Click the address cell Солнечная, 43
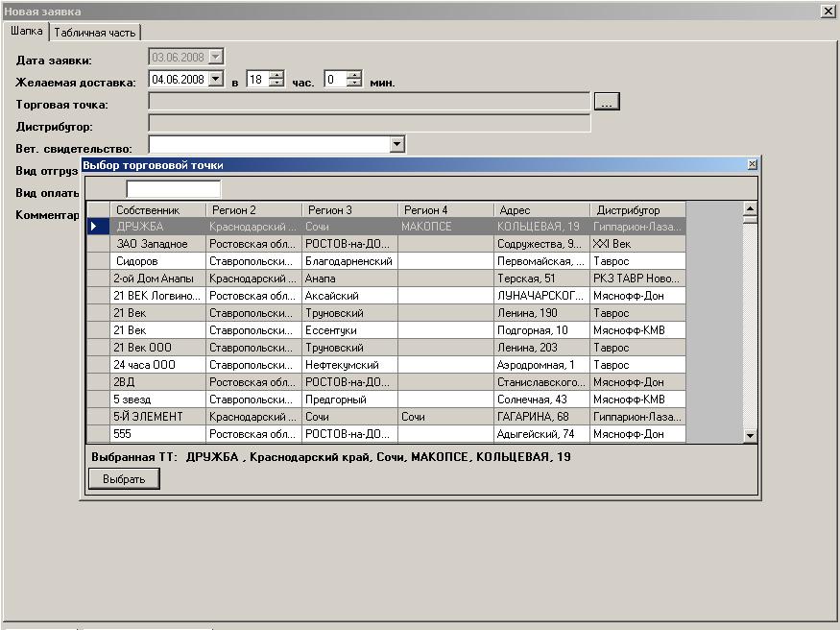 [x=541, y=400]
